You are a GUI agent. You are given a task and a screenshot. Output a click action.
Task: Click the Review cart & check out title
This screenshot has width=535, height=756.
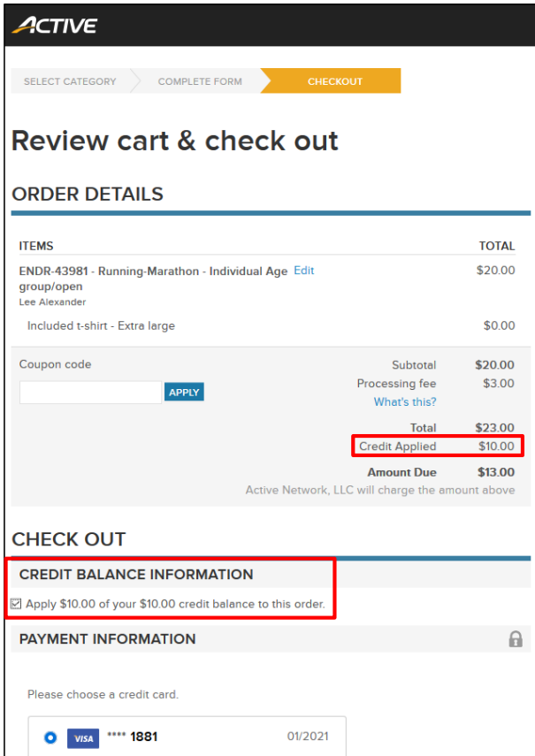click(x=175, y=141)
